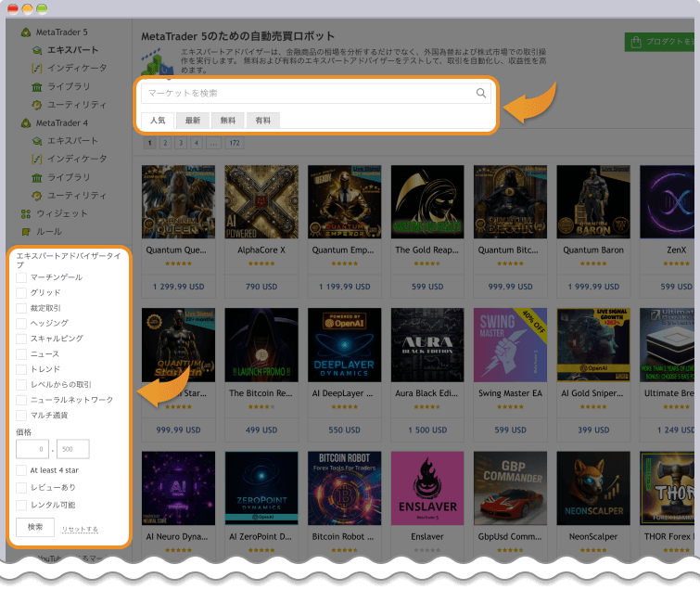Screen dimensions: 700x590
Task: Toggle the ニューラルネットワーク checkbox
Action: click(x=21, y=400)
